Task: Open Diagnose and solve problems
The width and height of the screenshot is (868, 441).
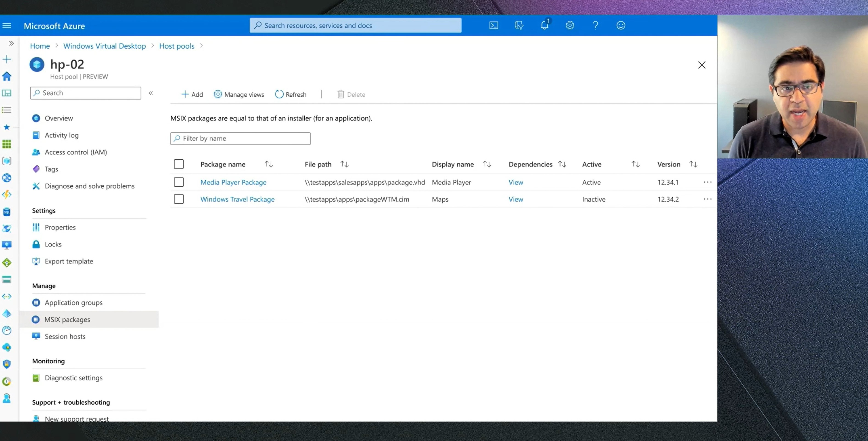Action: point(89,186)
